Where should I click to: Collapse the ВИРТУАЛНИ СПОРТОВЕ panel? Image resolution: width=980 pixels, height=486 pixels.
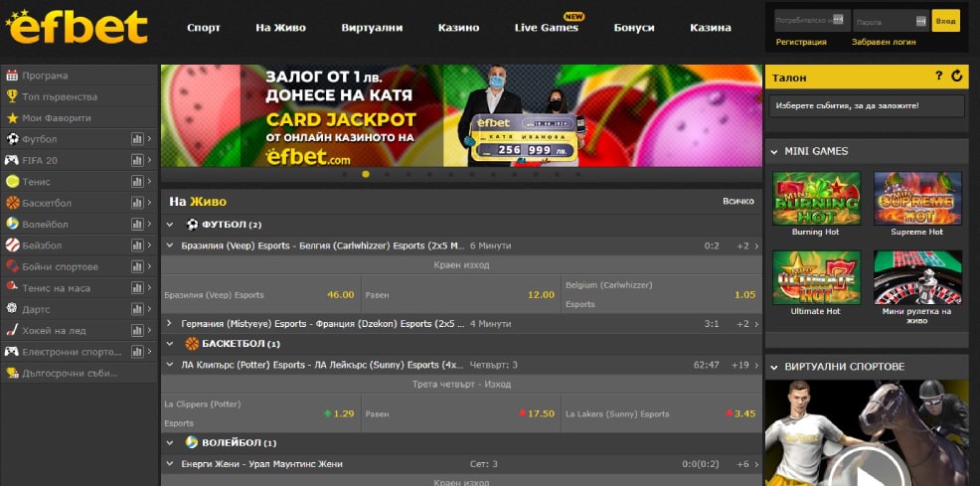click(x=774, y=367)
